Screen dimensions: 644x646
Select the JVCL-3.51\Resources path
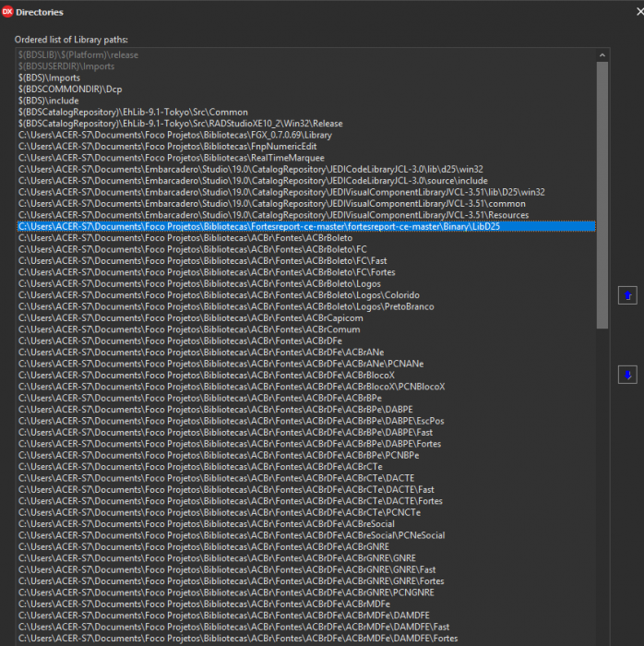306,215
